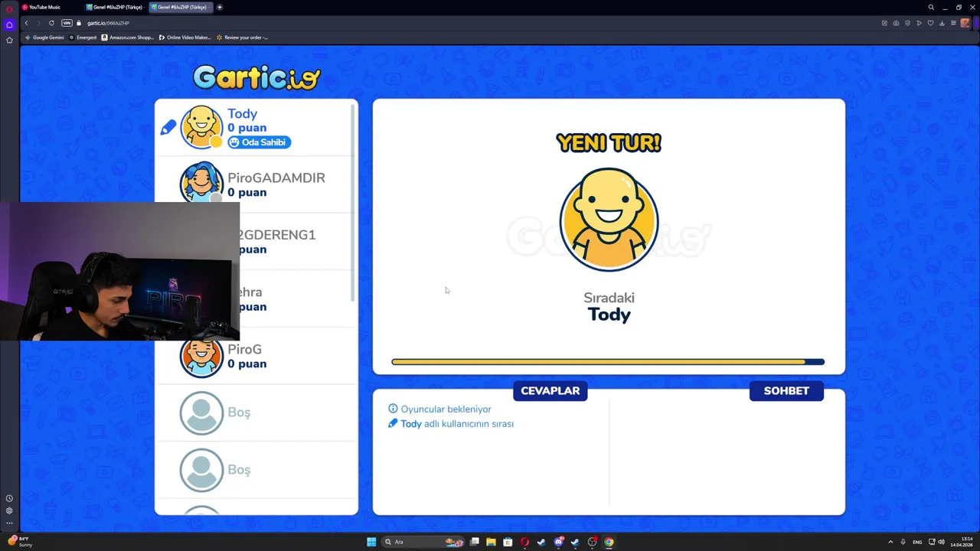Click the large Tody avatar in the round panel
Viewport: 980px width, 551px height.
tap(609, 220)
